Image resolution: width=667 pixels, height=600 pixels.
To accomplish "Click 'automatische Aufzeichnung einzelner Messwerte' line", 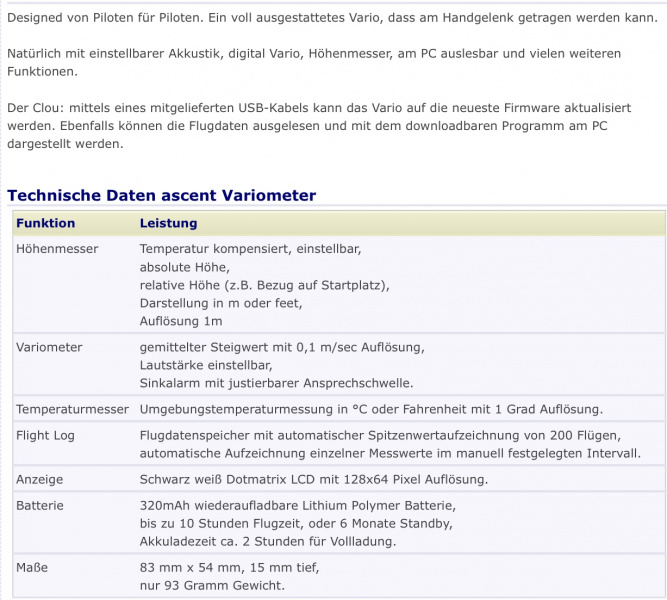I will coord(390,454).
